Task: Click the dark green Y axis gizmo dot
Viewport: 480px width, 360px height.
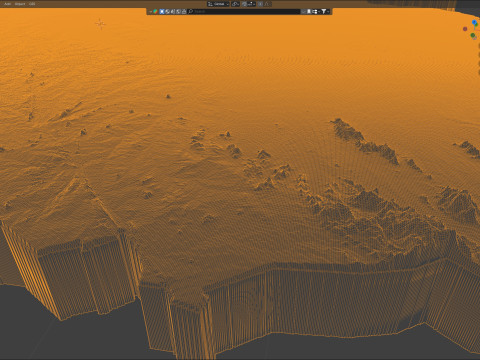Action: click(x=472, y=35)
